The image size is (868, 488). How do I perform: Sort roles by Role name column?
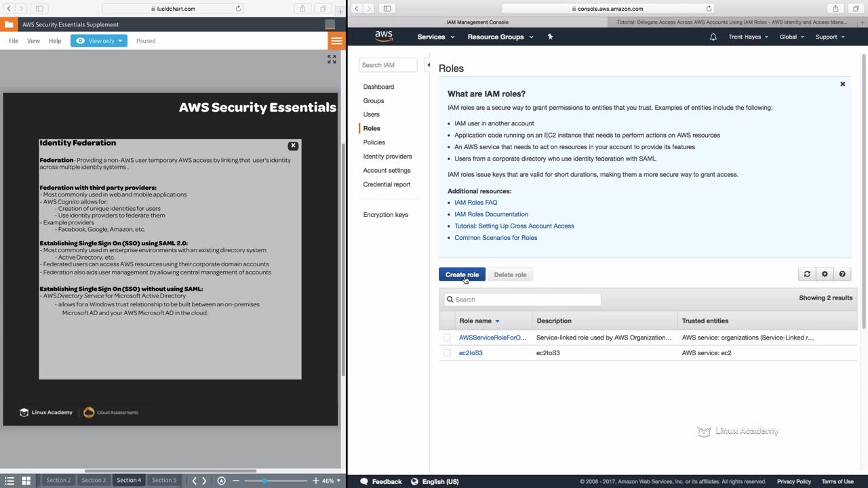(x=479, y=321)
